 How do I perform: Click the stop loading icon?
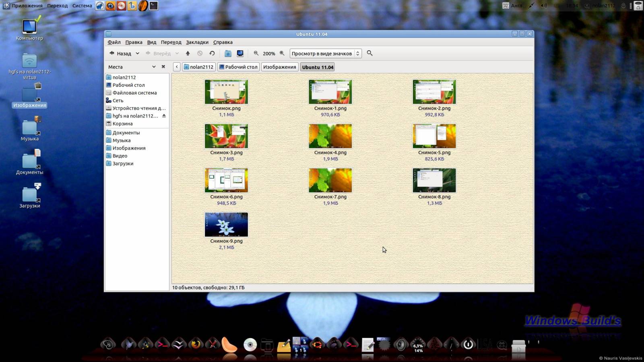(200, 53)
